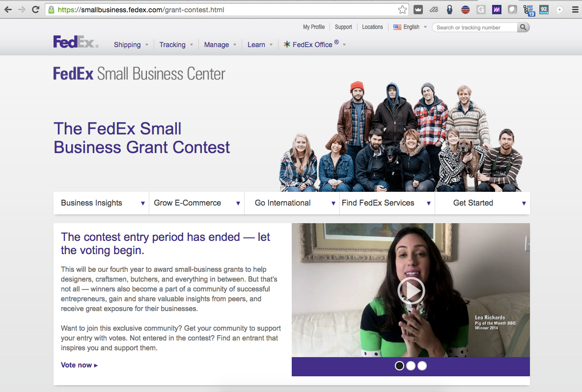Open the diagonal stripes extension icon

tap(434, 10)
